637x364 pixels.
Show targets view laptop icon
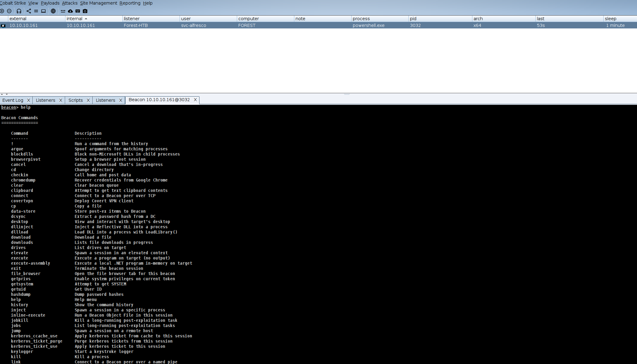(43, 11)
